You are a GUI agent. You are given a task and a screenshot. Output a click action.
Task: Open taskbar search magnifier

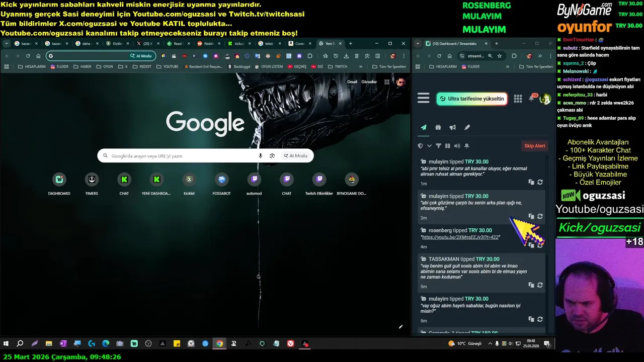tap(20, 344)
